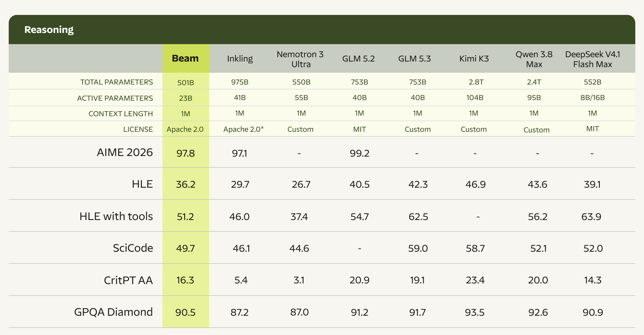Viewport: 644px width, 335px height.
Task: Select the Inkling column header
Action: [x=240, y=58]
